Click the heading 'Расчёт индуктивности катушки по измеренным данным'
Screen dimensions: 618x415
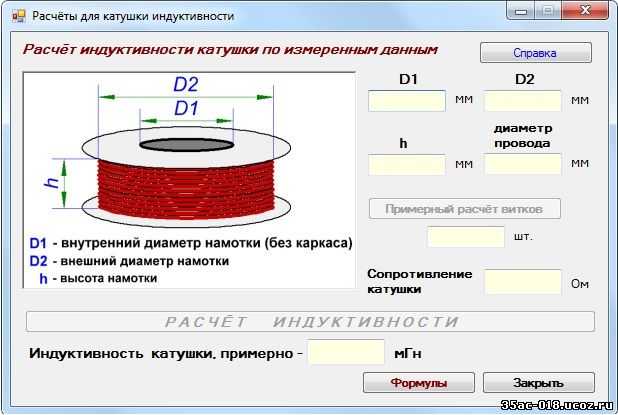click(x=230, y=50)
